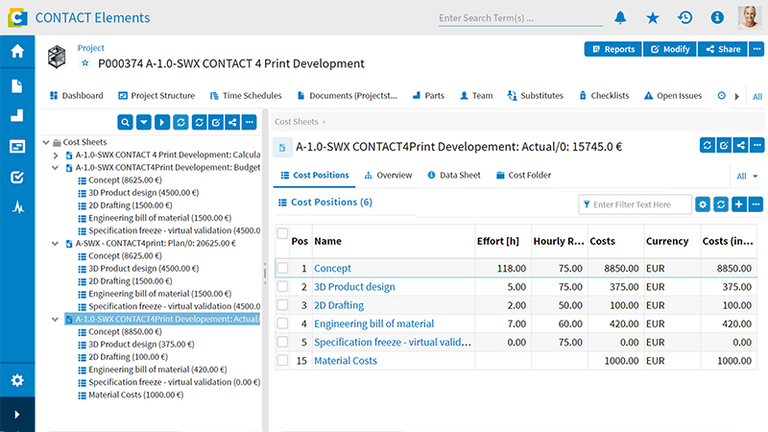This screenshot has width=768, height=432.
Task: Open project more-actions ellipsis button
Action: click(757, 49)
